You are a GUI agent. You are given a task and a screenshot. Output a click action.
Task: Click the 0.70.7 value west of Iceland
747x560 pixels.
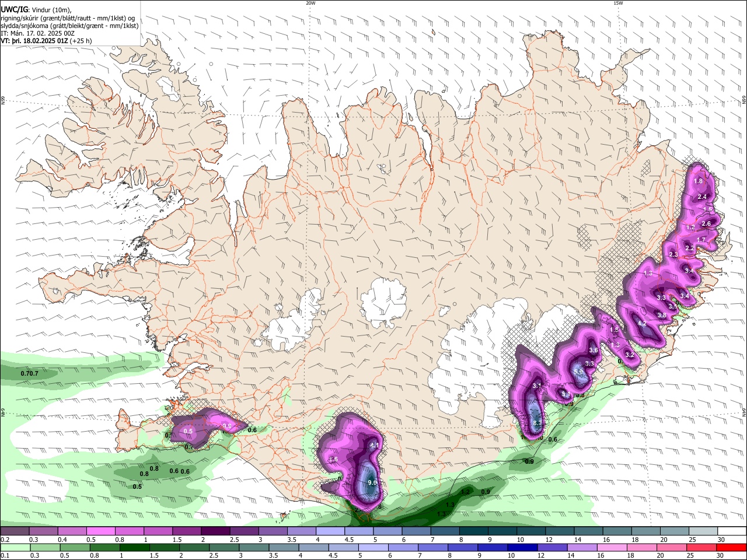click(x=29, y=373)
